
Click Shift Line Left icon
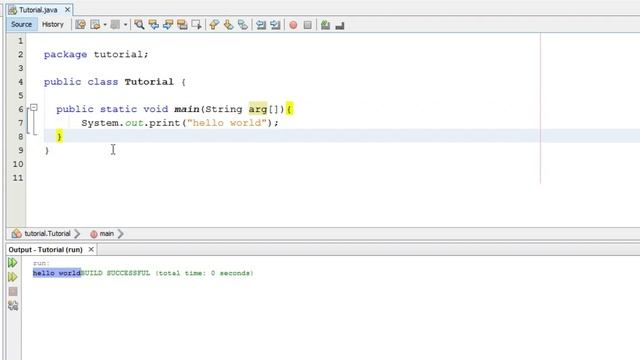click(261, 25)
